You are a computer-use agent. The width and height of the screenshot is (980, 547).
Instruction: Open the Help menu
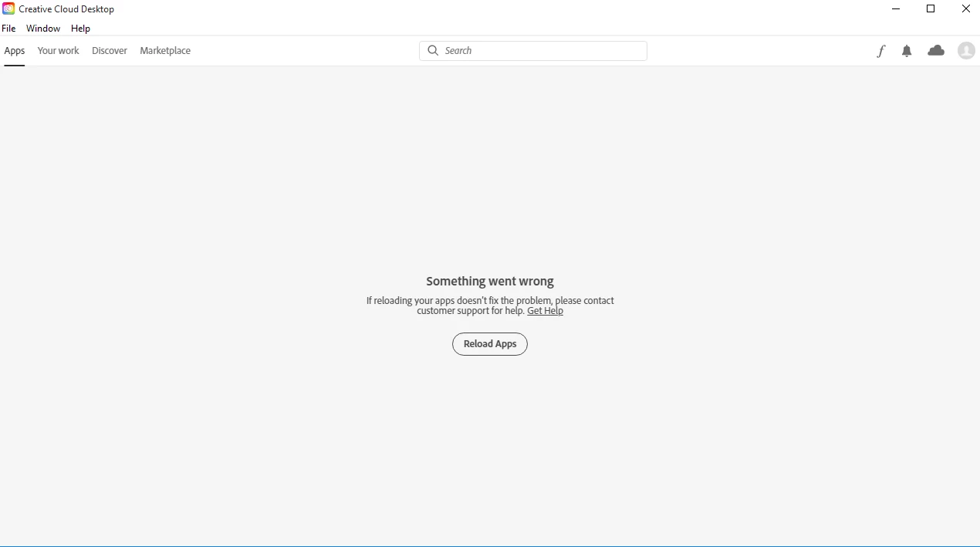tap(81, 29)
